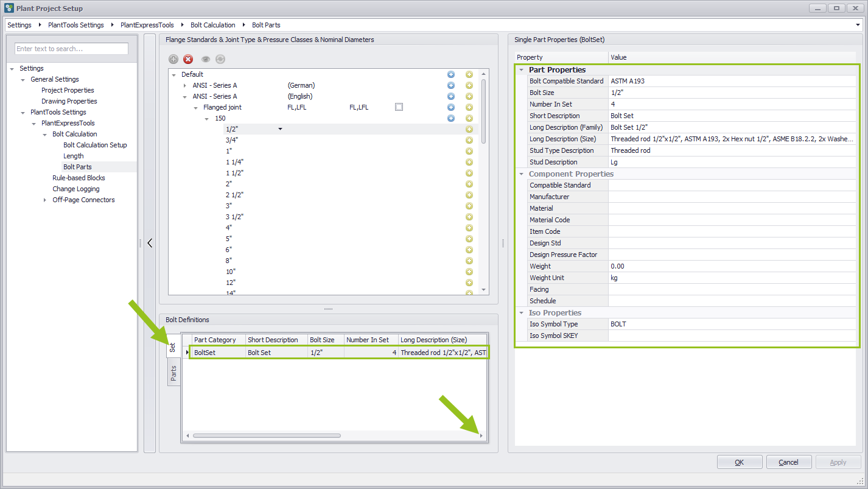Viewport: 868px width, 489px height.
Task: Click the Iso Symbol Type value BOLT
Action: coord(732,324)
